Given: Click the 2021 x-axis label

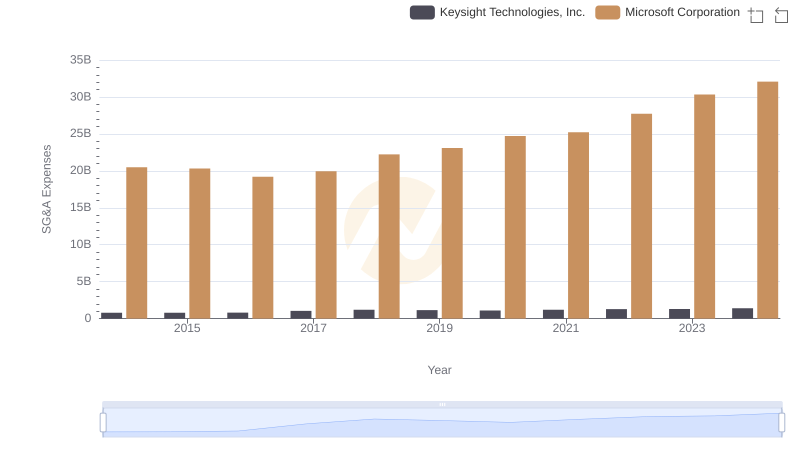Looking at the screenshot, I should [566, 328].
